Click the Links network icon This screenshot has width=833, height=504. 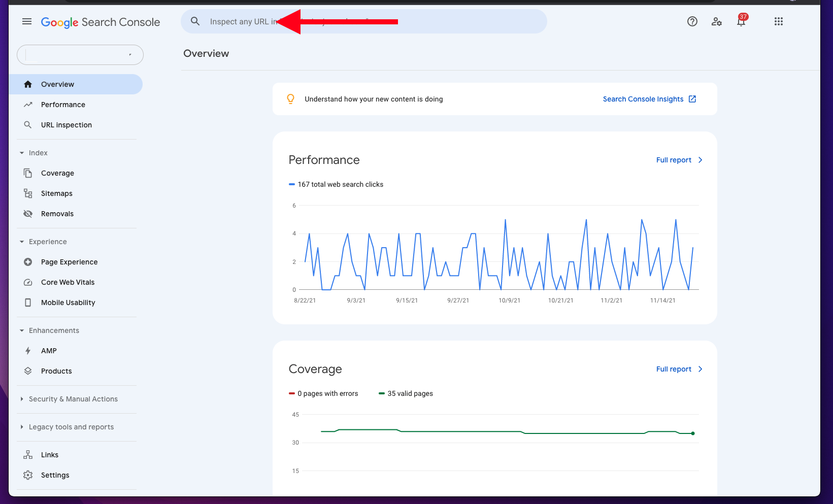[x=28, y=455]
